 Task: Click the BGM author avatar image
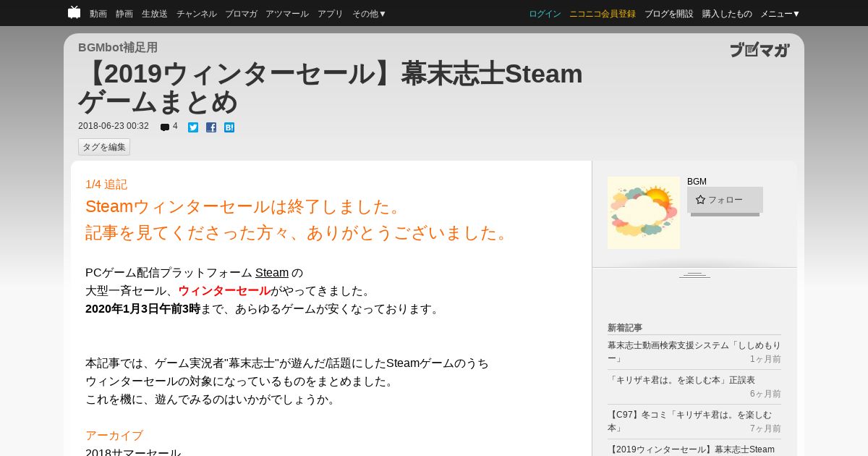click(x=644, y=213)
